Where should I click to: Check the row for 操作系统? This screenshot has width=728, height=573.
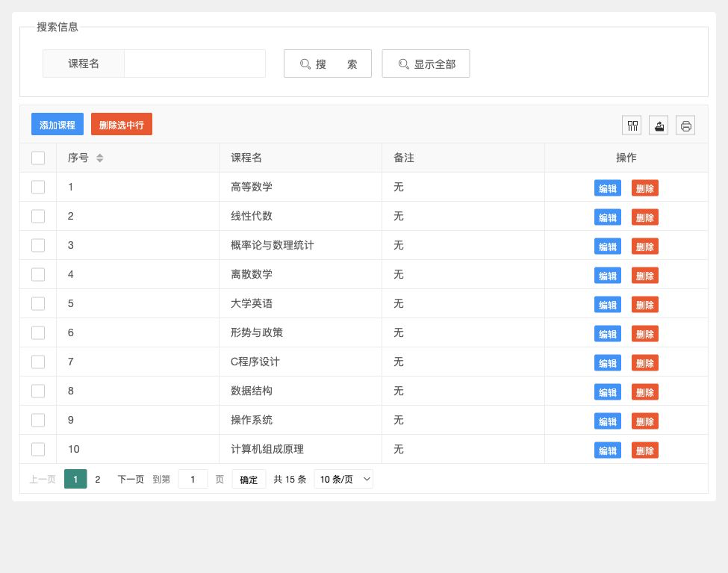click(38, 420)
